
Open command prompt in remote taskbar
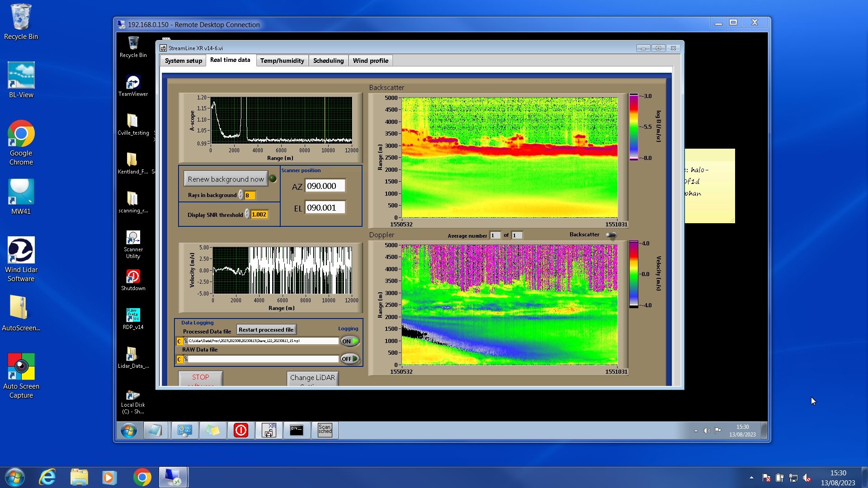click(x=297, y=430)
